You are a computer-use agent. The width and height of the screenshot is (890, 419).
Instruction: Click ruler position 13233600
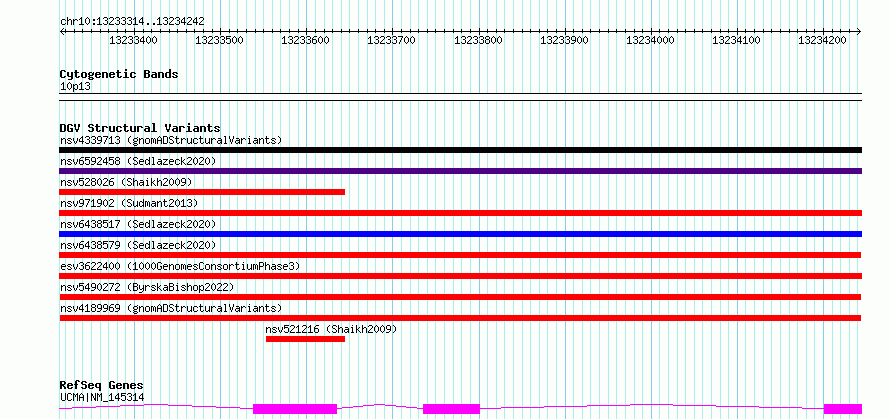tap(307, 40)
